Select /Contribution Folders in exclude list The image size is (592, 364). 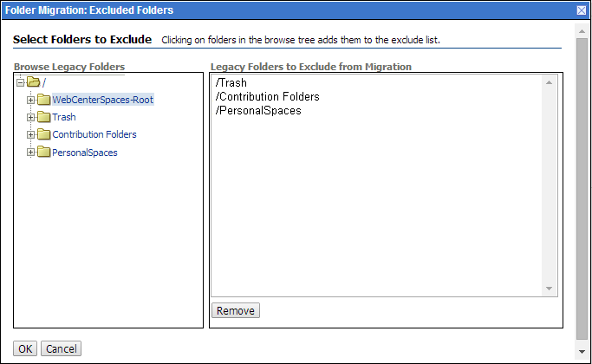click(x=267, y=97)
